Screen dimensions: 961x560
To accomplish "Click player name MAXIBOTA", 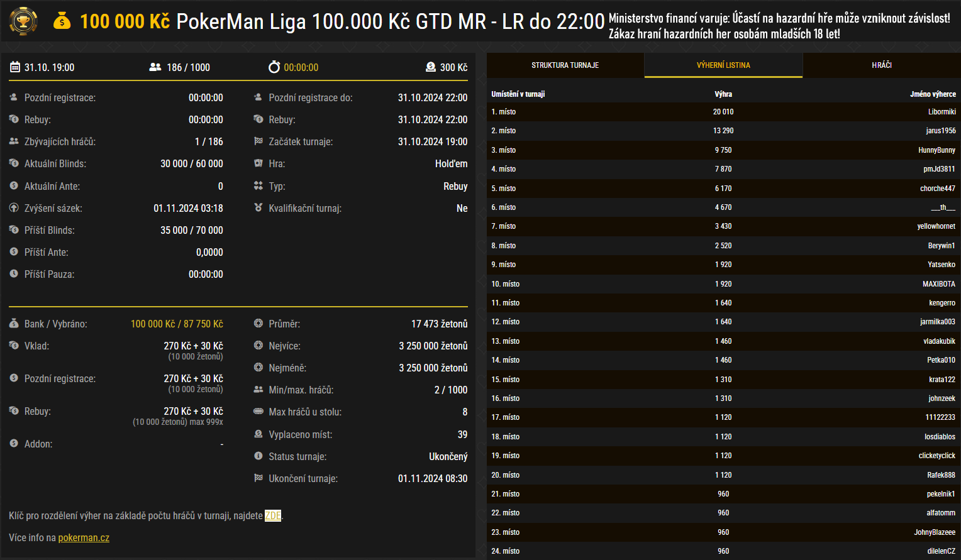I will [939, 284].
